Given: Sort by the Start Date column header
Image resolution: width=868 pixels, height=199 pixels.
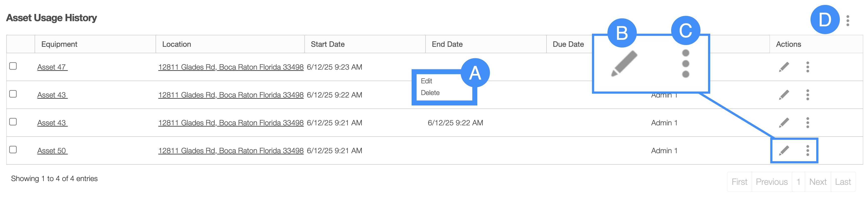Looking at the screenshot, I should [x=327, y=44].
